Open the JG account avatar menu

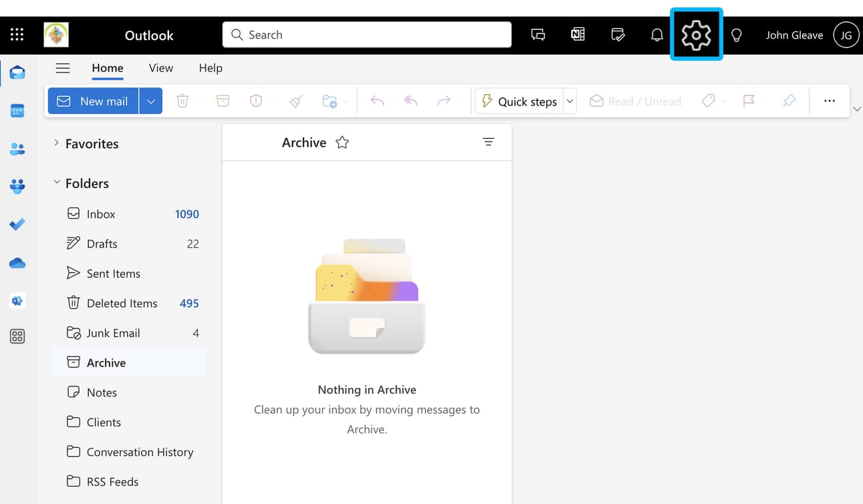(x=846, y=35)
